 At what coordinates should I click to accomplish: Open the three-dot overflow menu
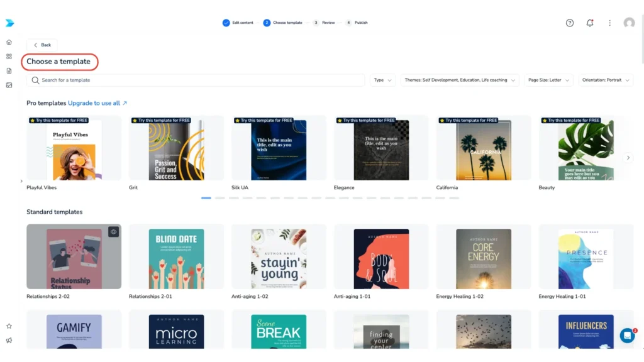(609, 23)
